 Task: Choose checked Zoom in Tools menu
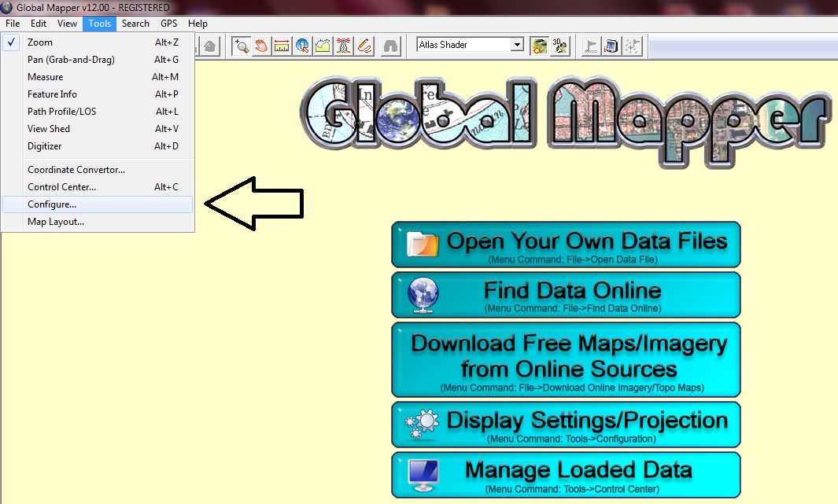pos(98,42)
